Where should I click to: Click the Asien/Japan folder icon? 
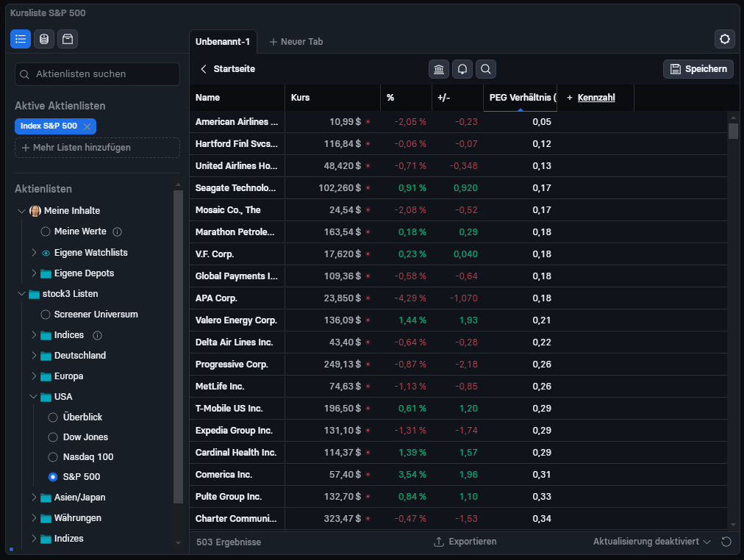point(46,498)
